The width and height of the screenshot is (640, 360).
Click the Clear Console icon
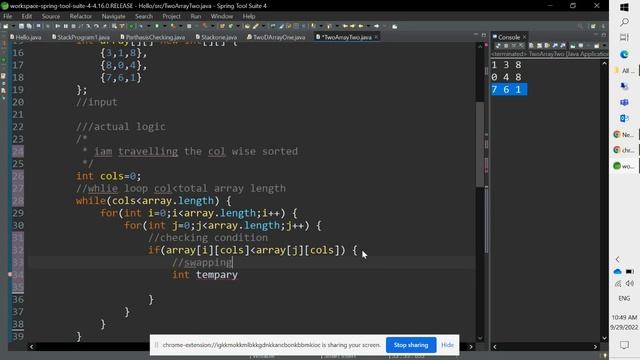pyautogui.click(x=531, y=46)
